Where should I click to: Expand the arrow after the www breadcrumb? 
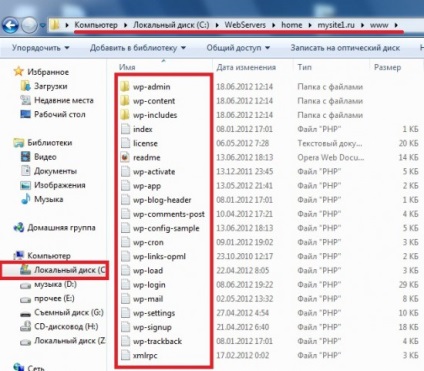point(396,25)
